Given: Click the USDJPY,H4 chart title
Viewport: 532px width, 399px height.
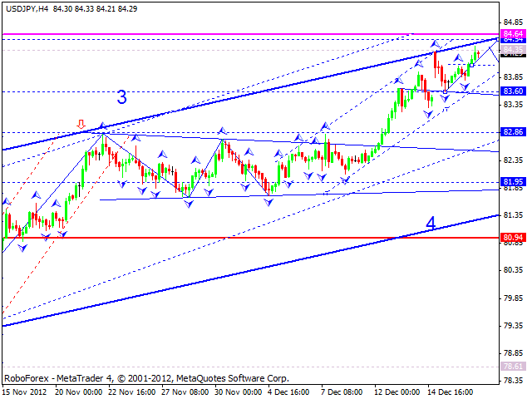Looking at the screenshot, I should (27, 7).
